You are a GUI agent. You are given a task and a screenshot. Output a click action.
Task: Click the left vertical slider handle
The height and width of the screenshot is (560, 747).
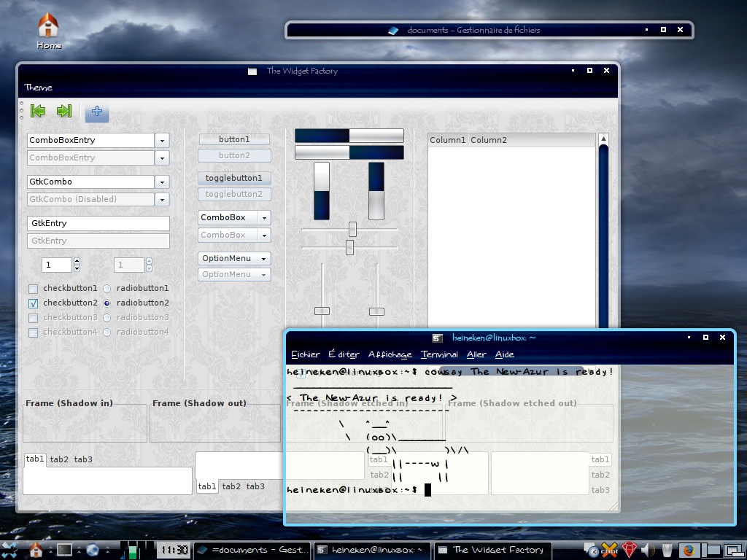[322, 311]
